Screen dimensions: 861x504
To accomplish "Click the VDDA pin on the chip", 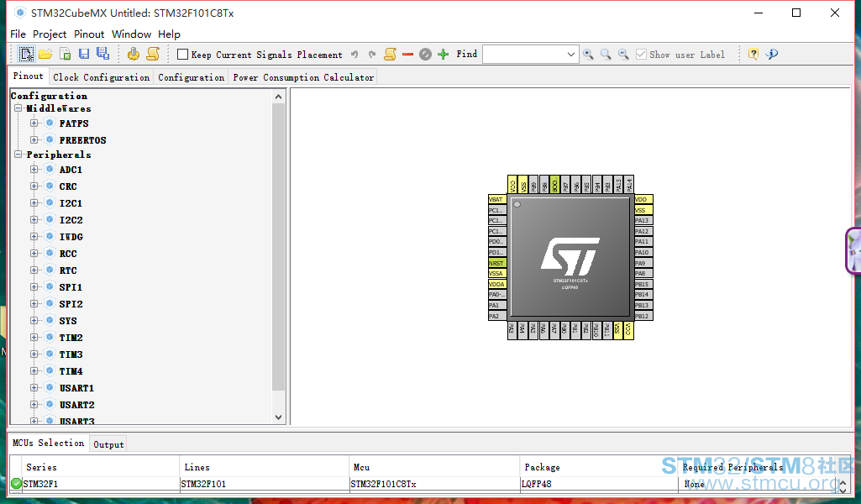I will click(497, 284).
